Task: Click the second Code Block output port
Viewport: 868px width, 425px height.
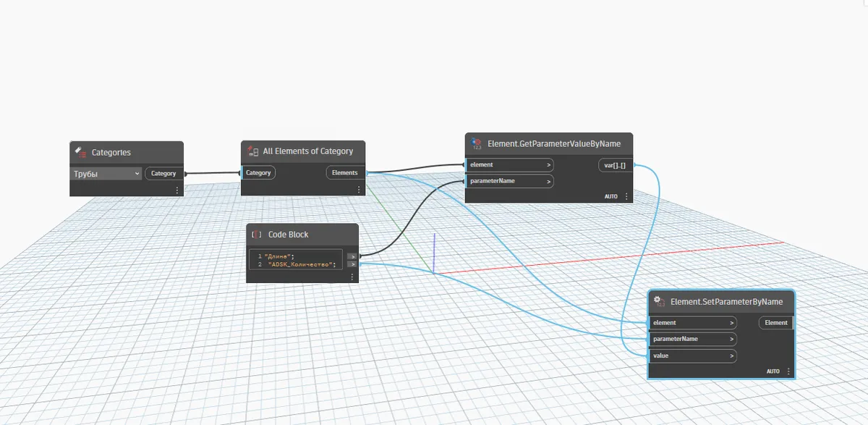Action: click(x=352, y=264)
